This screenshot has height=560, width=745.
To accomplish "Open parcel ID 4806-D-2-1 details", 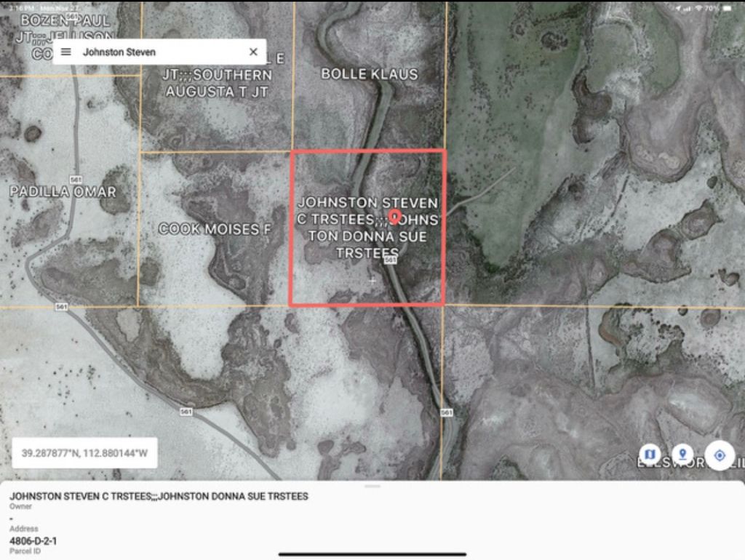I will [34, 540].
